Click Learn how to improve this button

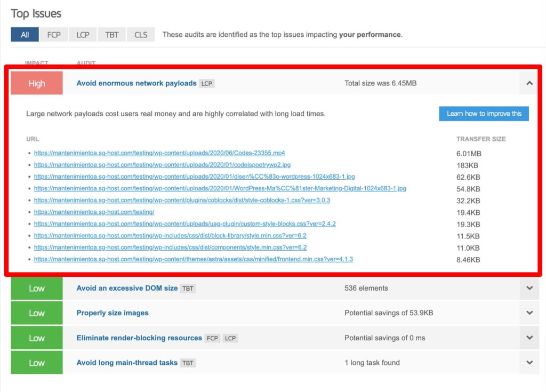pos(484,114)
